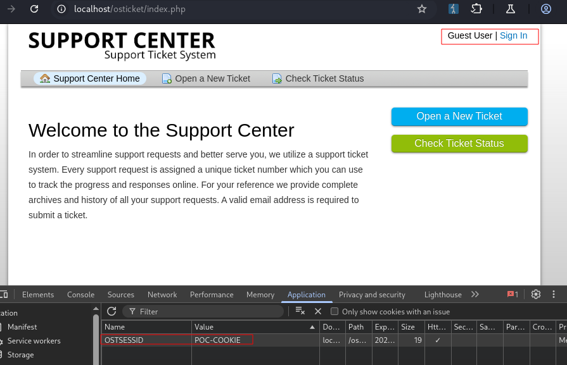Open the Chrome Labs flask icon
The image size is (567, 365).
[x=510, y=9]
